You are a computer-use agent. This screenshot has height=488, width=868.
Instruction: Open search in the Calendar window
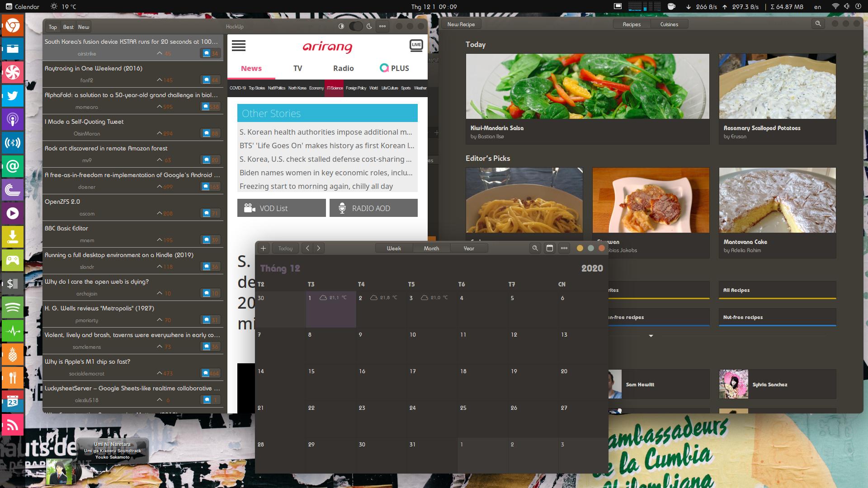coord(535,248)
